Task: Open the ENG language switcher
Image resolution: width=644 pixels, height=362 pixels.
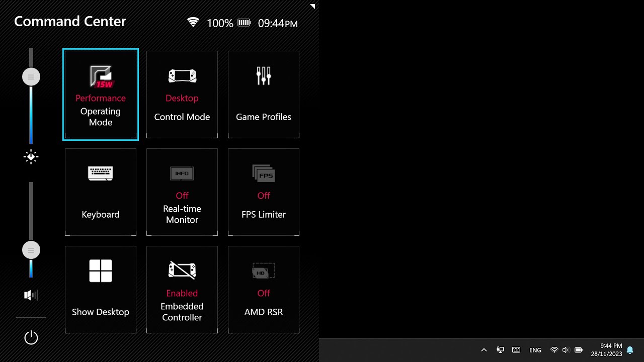Action: point(535,349)
